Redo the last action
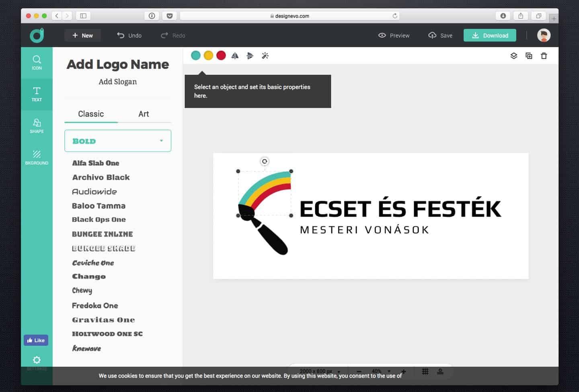The height and width of the screenshot is (392, 579). tap(173, 35)
